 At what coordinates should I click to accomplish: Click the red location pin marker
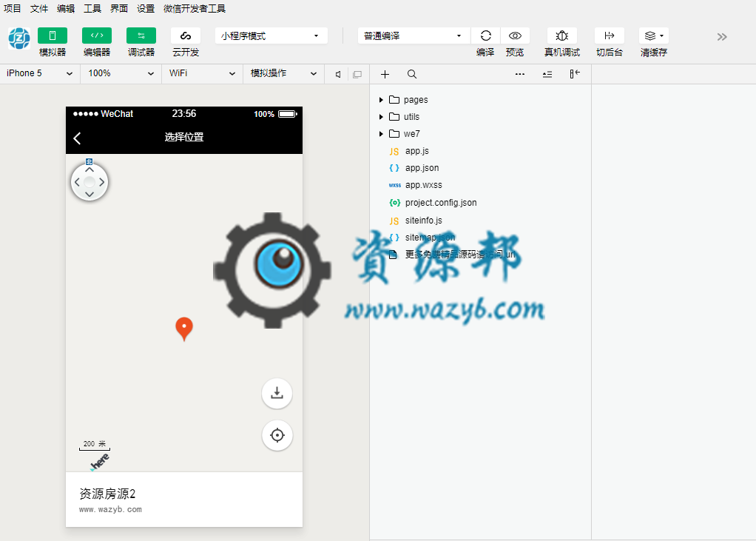coord(184,329)
